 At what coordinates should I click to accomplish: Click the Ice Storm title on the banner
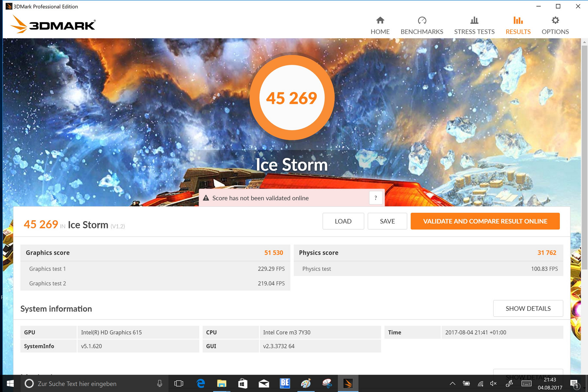click(x=292, y=165)
